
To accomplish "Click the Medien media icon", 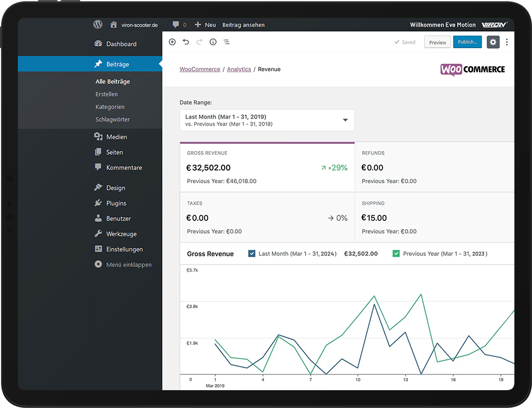I will coord(98,136).
